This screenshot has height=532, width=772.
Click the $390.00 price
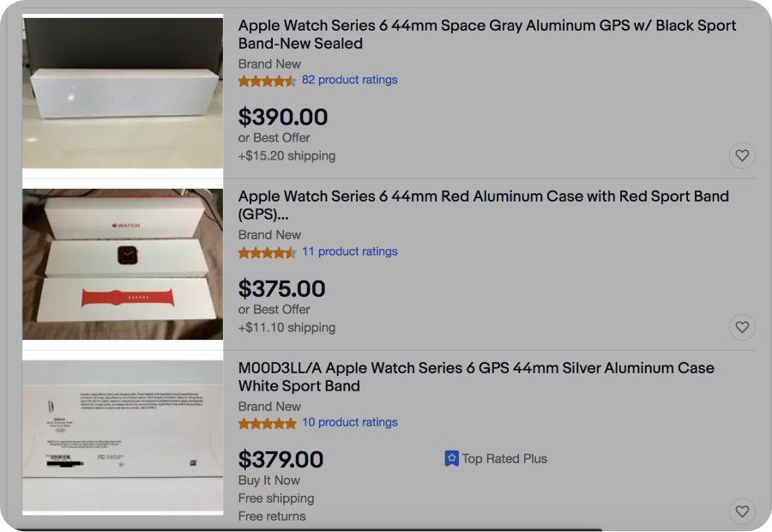click(283, 117)
